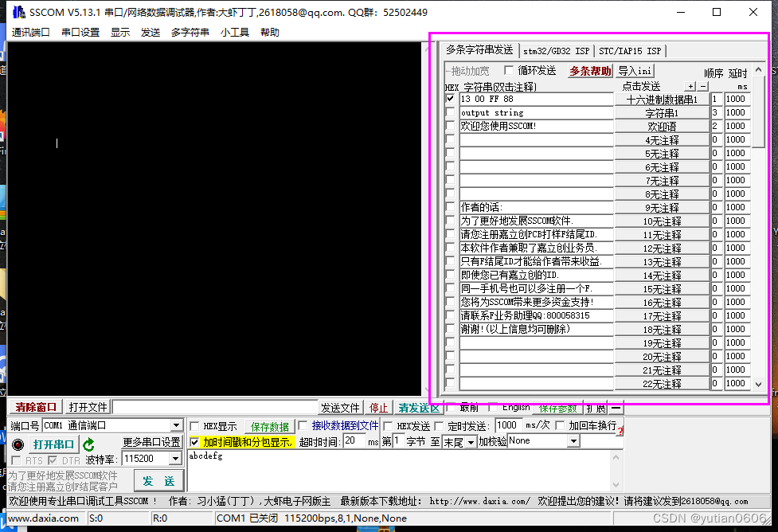Click scroll down arrow of multi-string list
The width and height of the screenshot is (778, 532).
tap(758, 384)
